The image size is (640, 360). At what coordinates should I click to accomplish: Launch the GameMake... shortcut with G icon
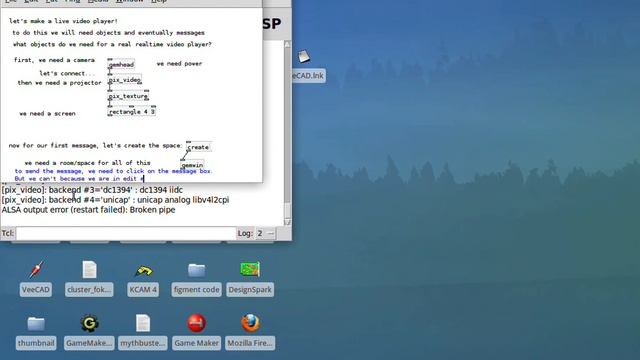[89, 331]
